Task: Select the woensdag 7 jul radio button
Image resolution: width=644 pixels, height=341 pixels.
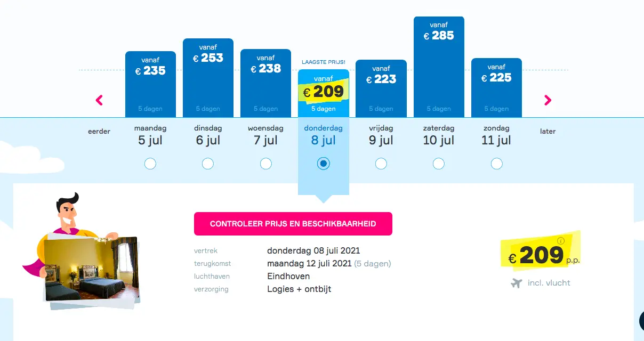Action: pyautogui.click(x=266, y=164)
